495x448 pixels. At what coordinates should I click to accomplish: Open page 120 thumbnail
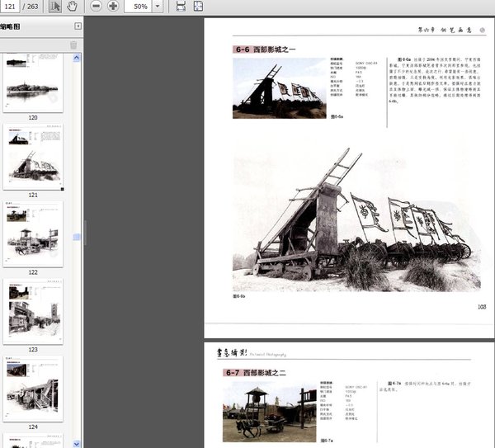(x=33, y=83)
